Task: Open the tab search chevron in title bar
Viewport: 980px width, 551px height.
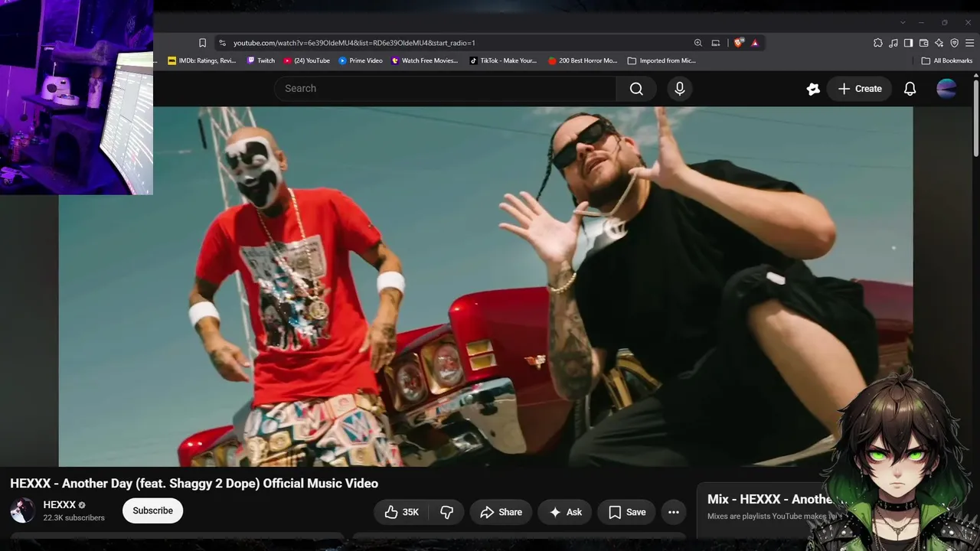Action: pos(903,22)
